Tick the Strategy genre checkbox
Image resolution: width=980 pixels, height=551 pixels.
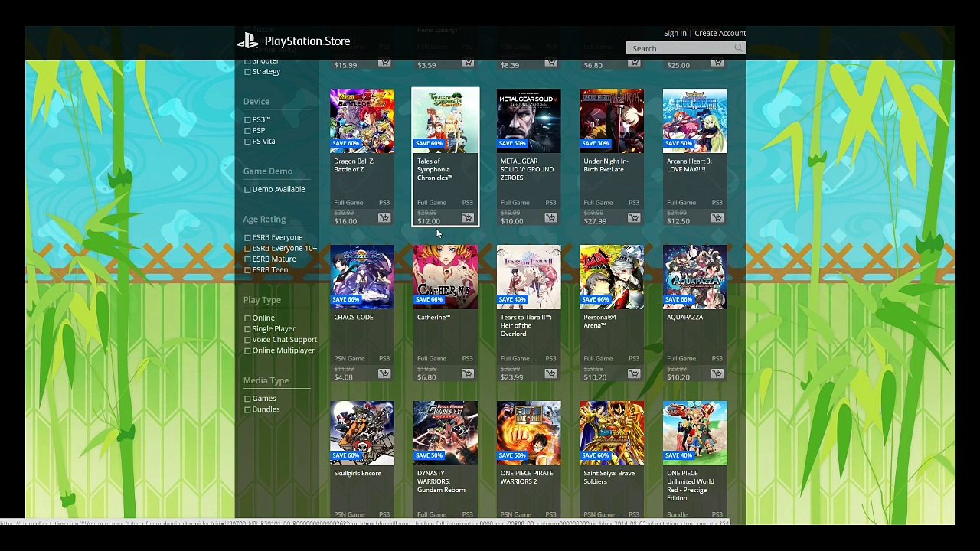click(x=247, y=72)
